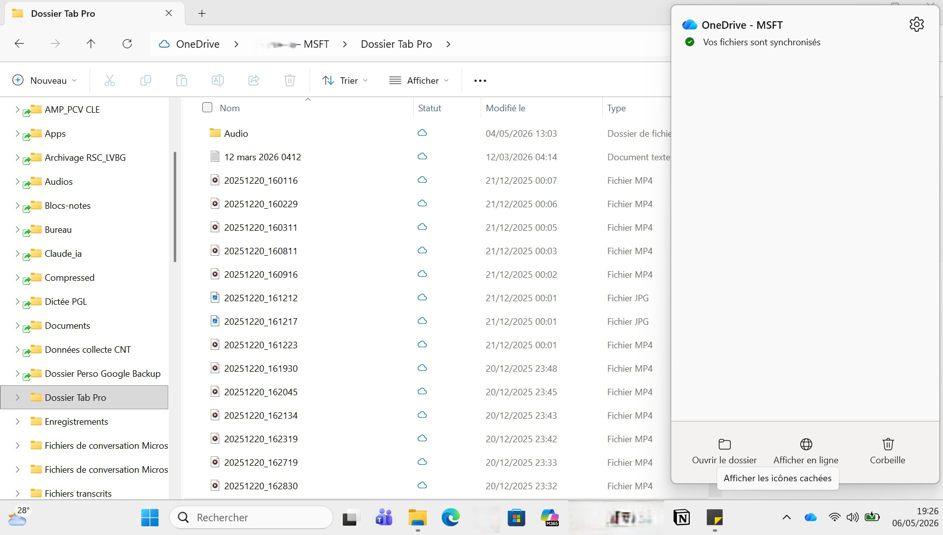Click the Rechercher taskbar search field
Screen dimensions: 943x535
click(251, 517)
